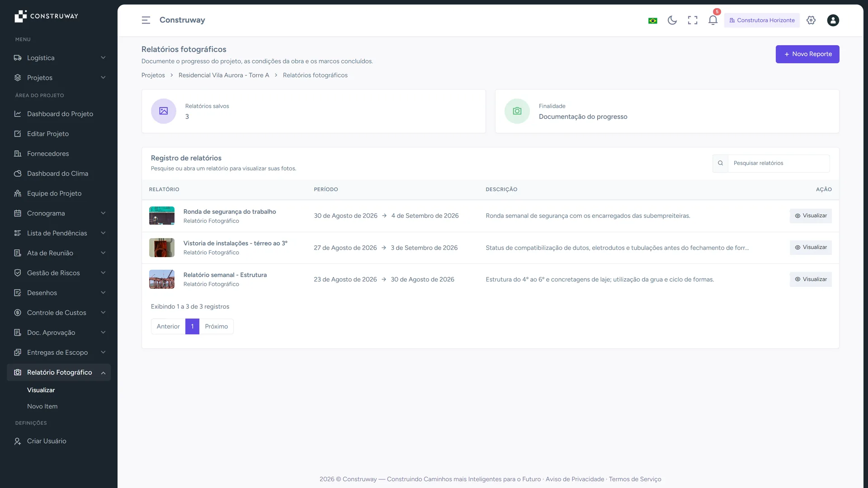The image size is (868, 488).
Task: Expand Entregas de Escopo section
Action: [x=59, y=352]
